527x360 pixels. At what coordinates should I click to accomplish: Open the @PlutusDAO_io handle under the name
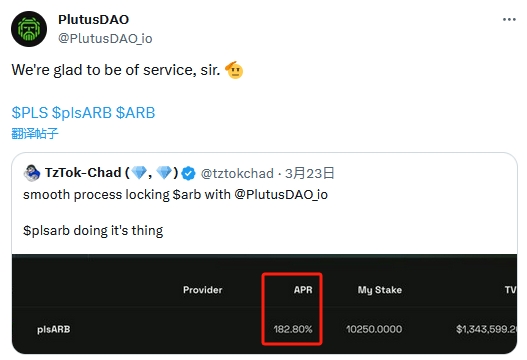pos(105,38)
